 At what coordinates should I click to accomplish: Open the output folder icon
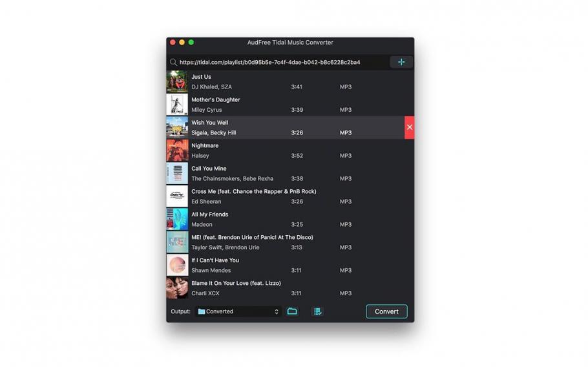click(292, 311)
